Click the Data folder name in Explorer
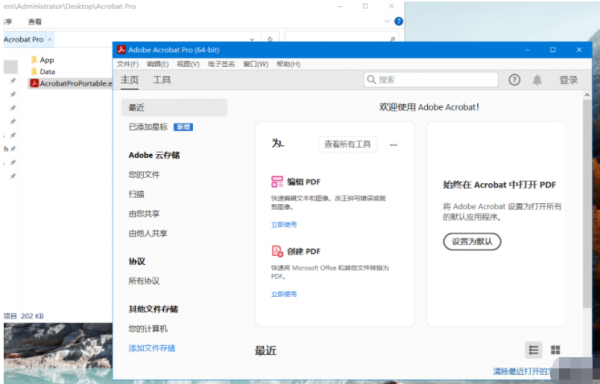600x384 pixels. (x=47, y=72)
